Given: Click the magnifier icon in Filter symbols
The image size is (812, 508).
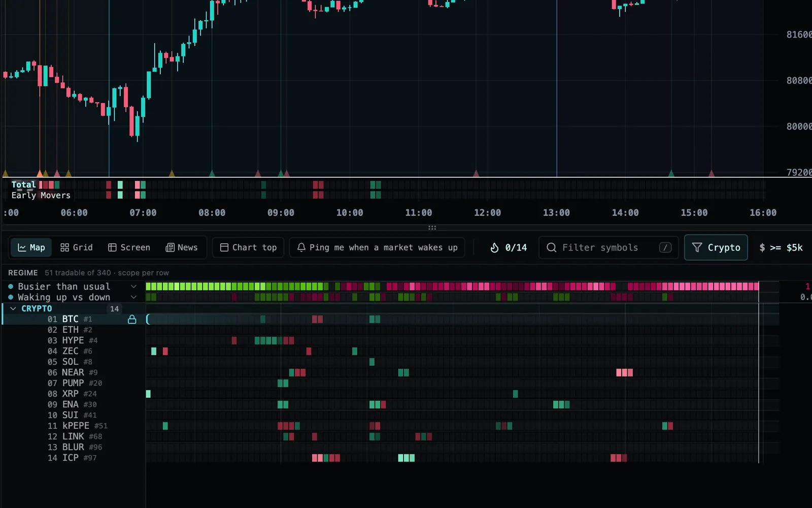Looking at the screenshot, I should click(551, 247).
